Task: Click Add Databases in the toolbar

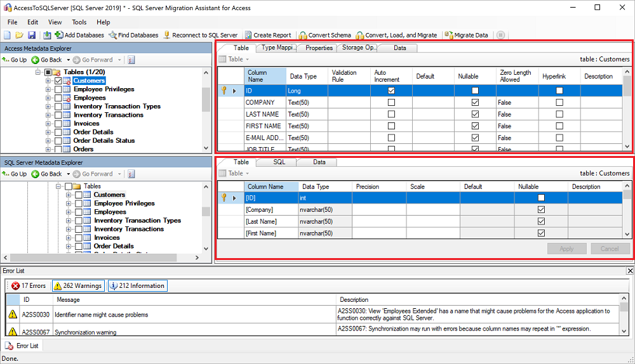Action: (79, 35)
